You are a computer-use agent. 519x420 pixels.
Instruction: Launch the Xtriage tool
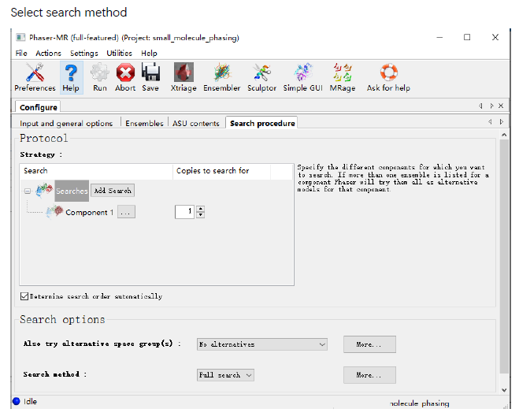184,76
